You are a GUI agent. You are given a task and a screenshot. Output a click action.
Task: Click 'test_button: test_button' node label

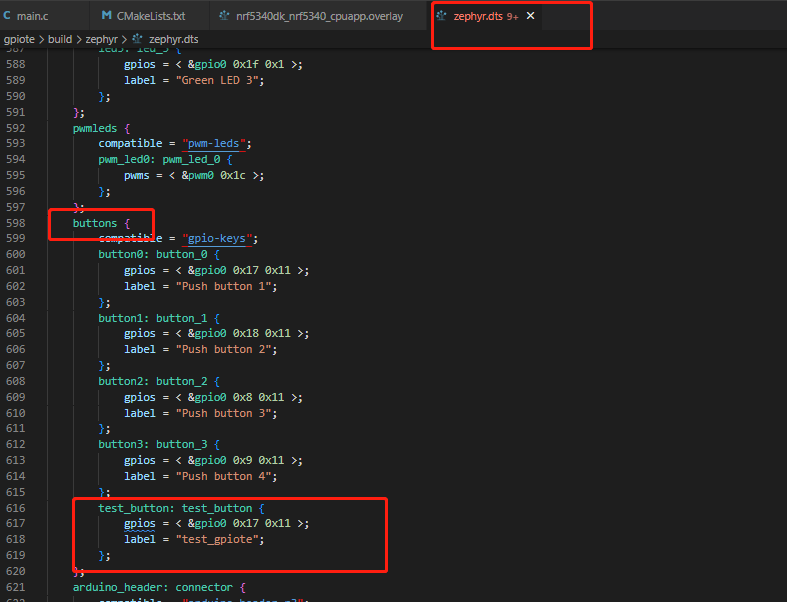click(x=175, y=508)
